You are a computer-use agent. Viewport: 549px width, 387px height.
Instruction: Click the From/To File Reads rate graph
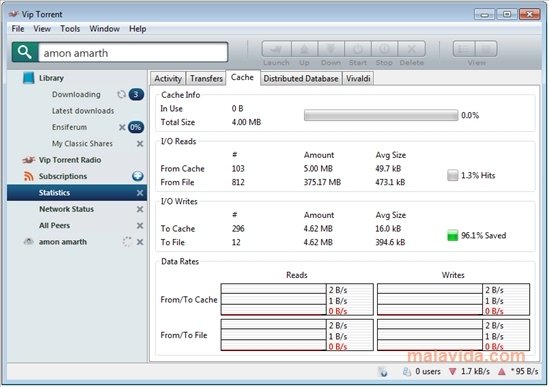297,335
